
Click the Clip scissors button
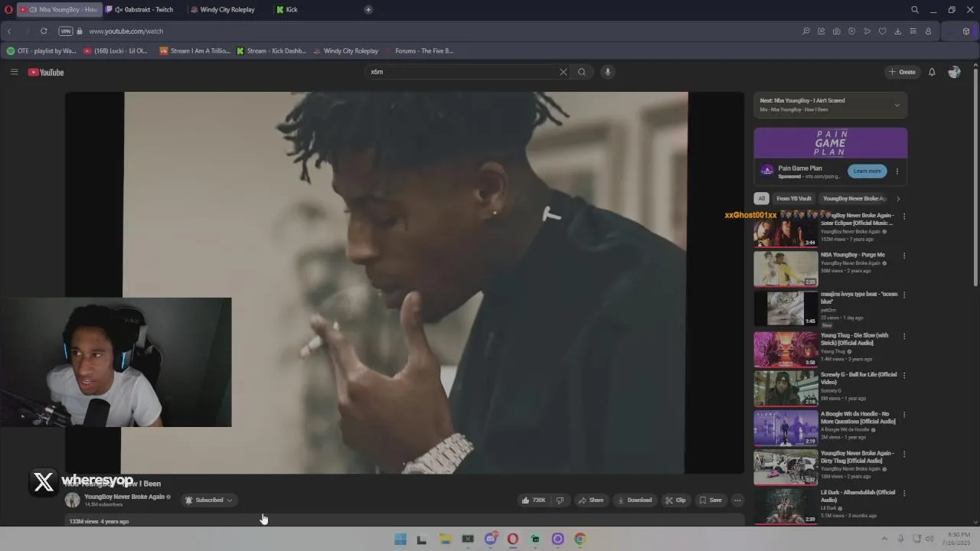(x=675, y=500)
